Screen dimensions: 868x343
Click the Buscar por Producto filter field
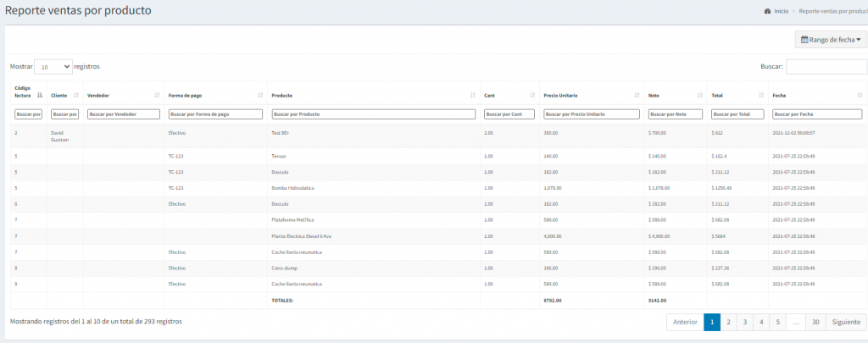pos(372,113)
